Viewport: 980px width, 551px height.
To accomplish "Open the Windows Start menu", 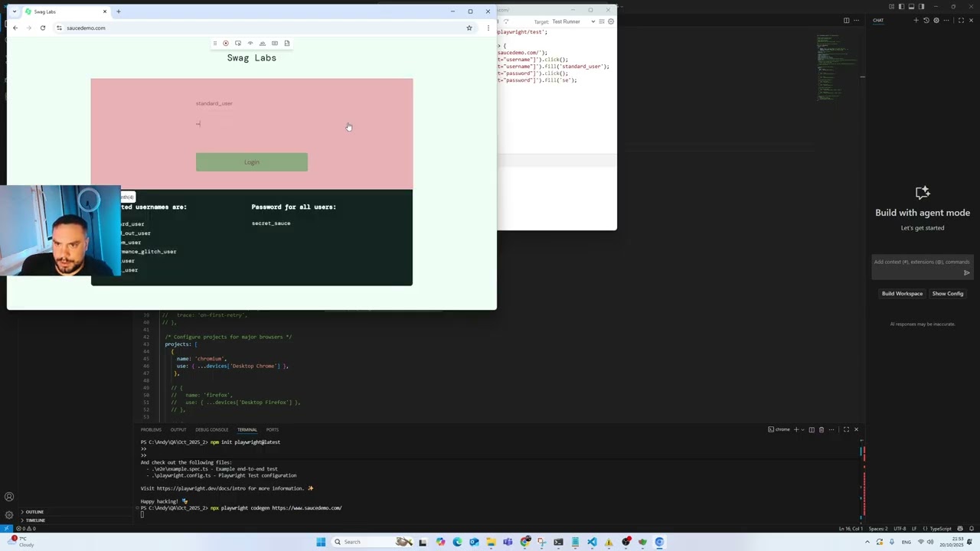I will [321, 542].
